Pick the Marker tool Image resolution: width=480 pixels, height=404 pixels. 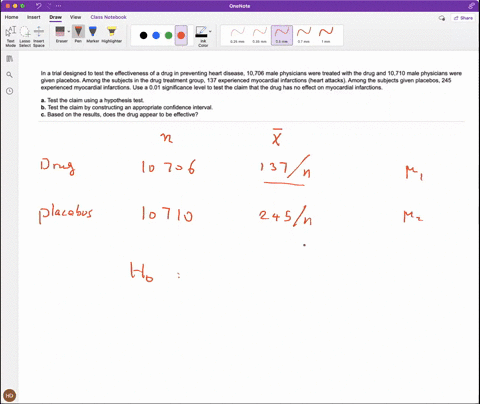point(93,34)
